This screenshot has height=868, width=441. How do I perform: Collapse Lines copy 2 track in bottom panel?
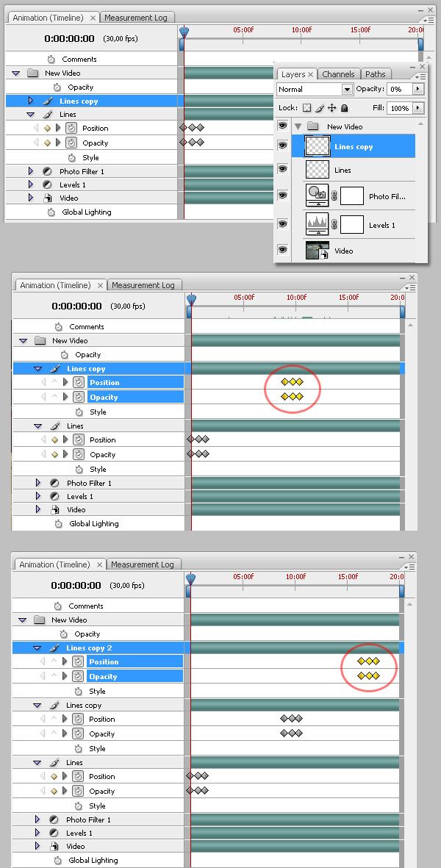click(x=37, y=648)
